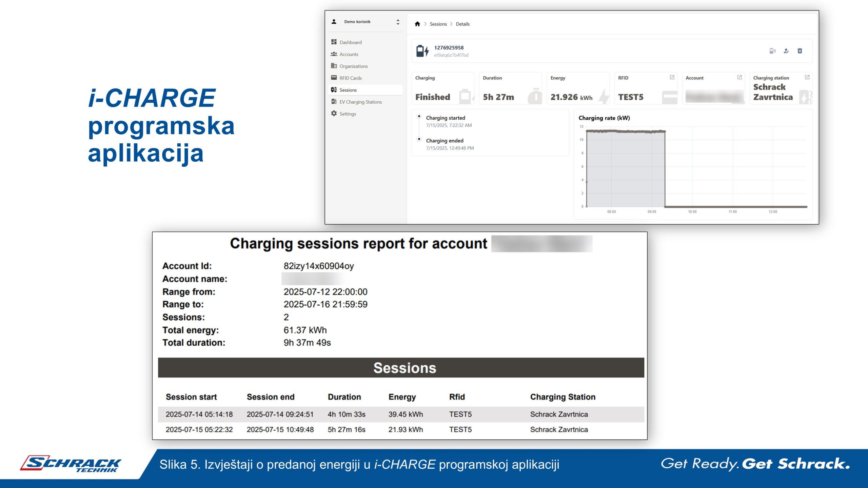
Task: Click the TEST5 RFID value
Action: tap(630, 97)
